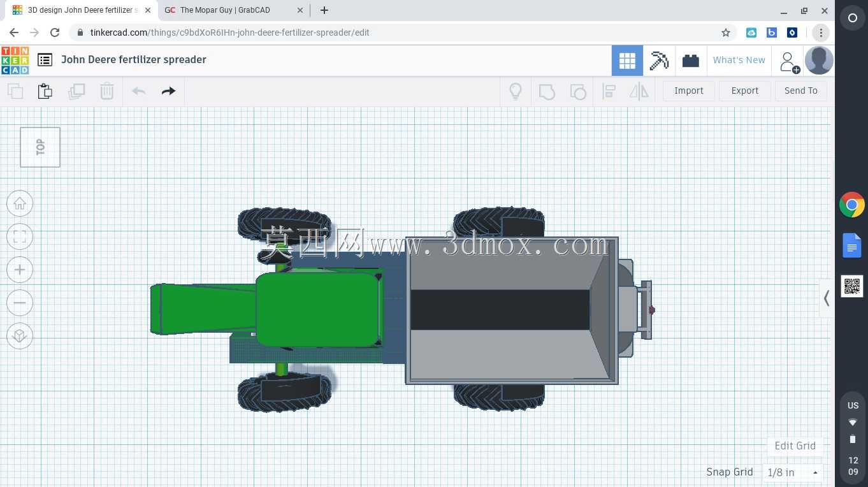Reload the Tinkercad page
The image size is (868, 487).
tap(55, 33)
